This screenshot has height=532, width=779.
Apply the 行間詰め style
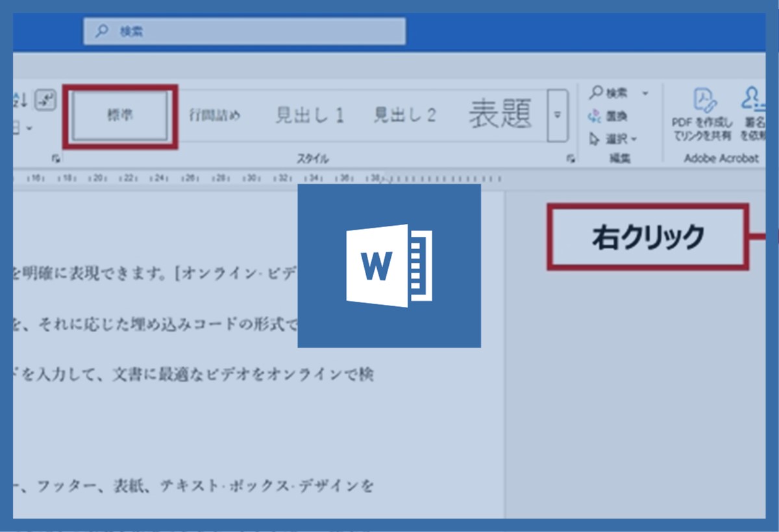(x=214, y=115)
